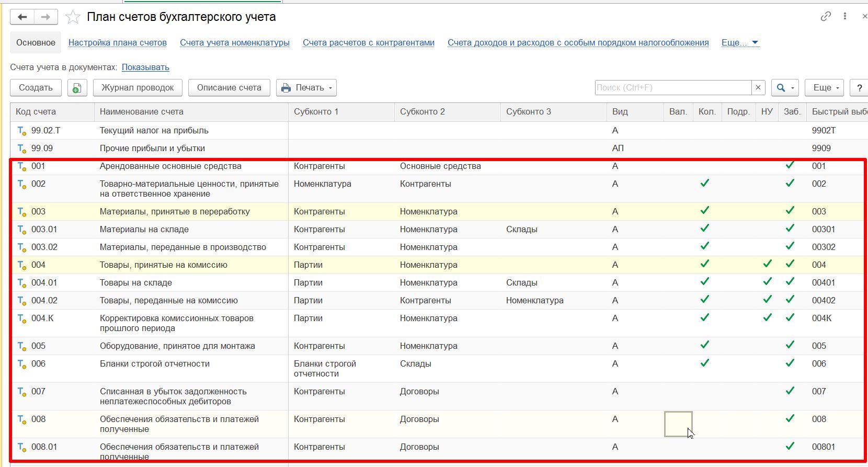Click the Показывать link
The image size is (868, 467).
tap(145, 67)
